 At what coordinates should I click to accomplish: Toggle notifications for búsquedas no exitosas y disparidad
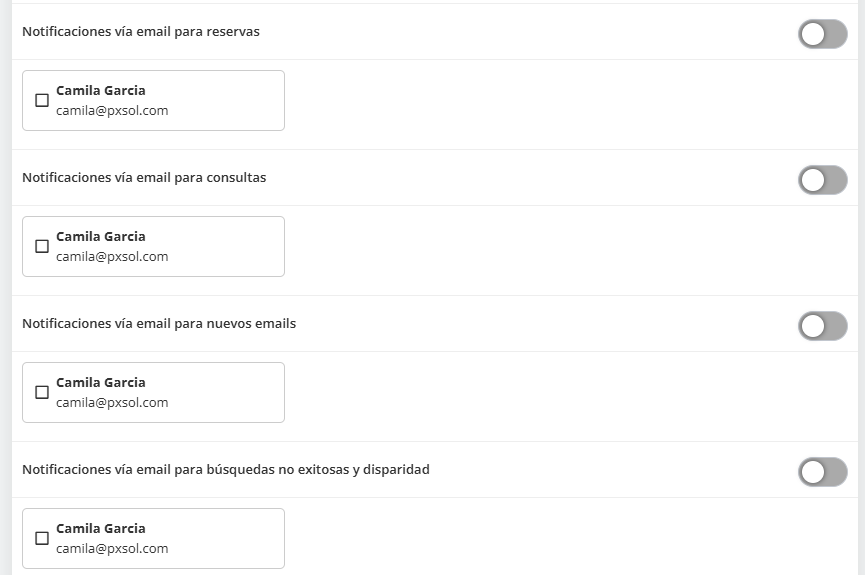click(822, 472)
